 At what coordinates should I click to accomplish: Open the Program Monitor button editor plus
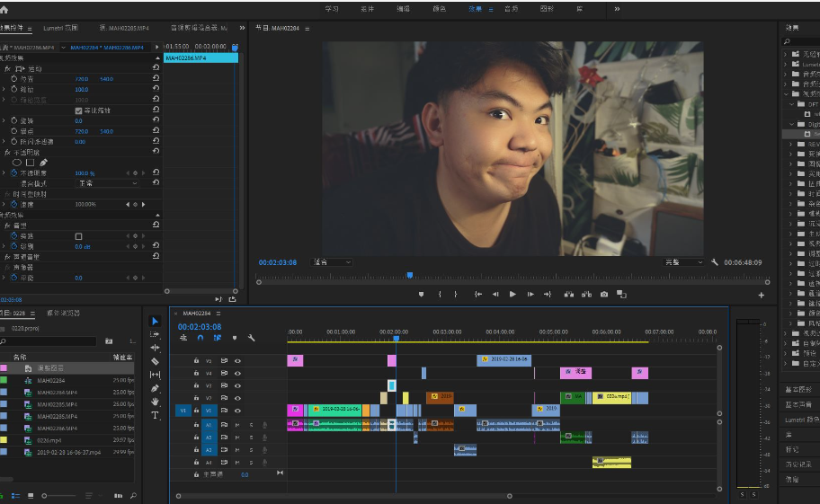[762, 295]
